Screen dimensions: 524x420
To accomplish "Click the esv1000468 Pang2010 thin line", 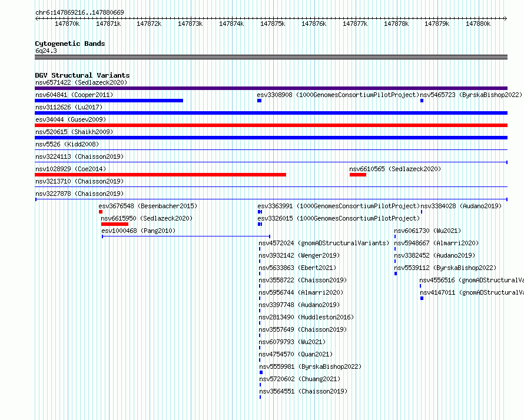I will point(186,236).
